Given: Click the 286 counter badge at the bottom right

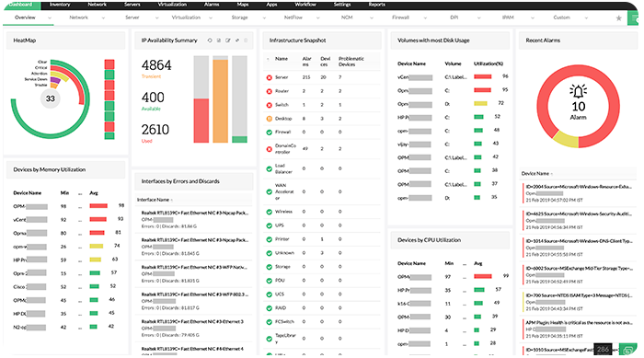Looking at the screenshot, I should (x=603, y=350).
